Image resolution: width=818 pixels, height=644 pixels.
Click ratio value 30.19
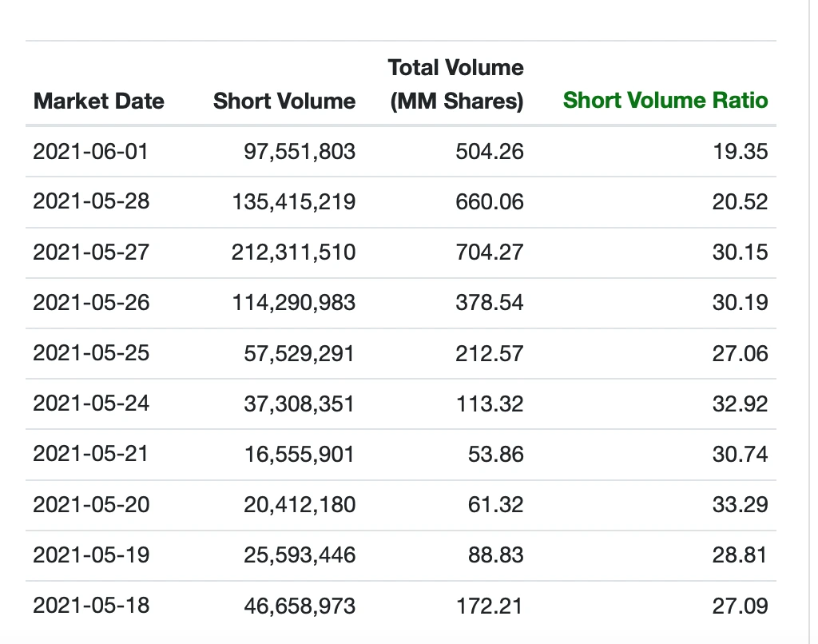point(741,303)
